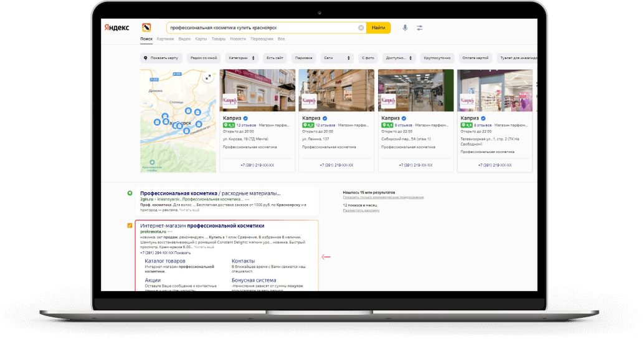Click the Yandex logo
644x344 pixels.
click(116, 27)
